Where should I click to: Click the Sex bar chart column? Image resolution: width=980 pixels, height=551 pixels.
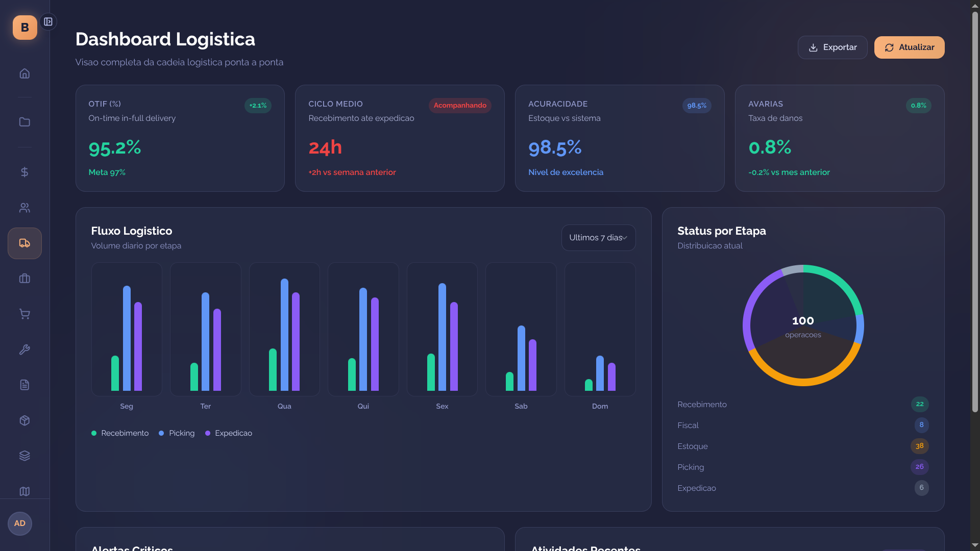coord(442,330)
